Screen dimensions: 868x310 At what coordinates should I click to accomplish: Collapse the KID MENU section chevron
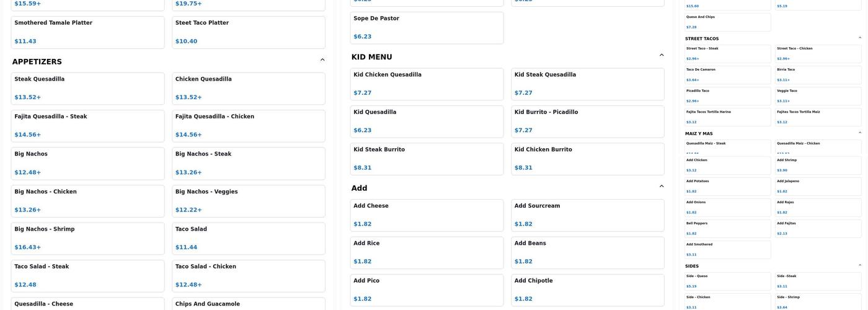662,55
